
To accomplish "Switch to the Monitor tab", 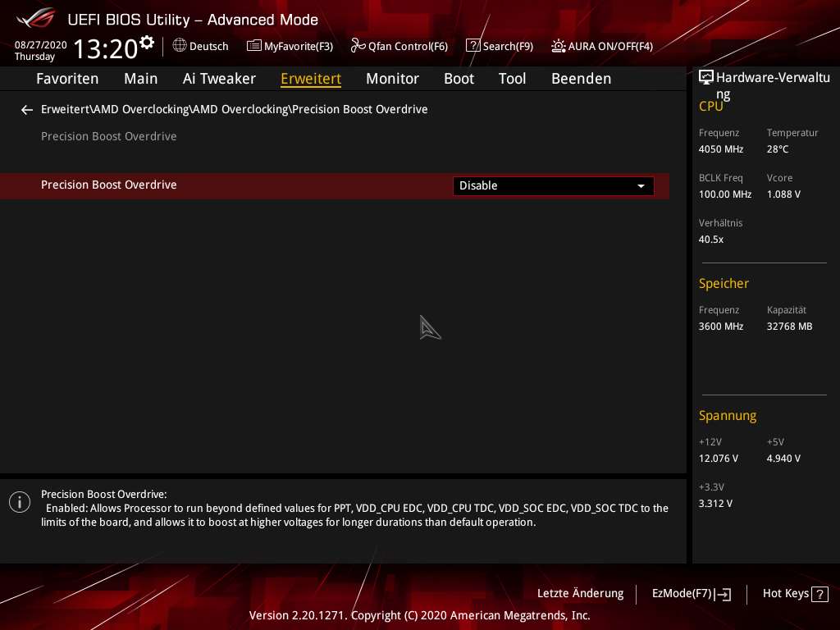I will 392,79.
